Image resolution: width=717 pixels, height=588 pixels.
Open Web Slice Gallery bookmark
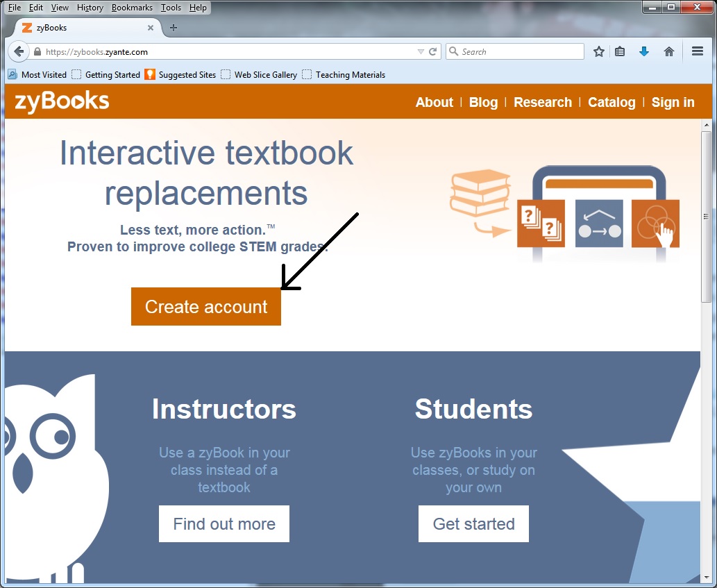259,74
